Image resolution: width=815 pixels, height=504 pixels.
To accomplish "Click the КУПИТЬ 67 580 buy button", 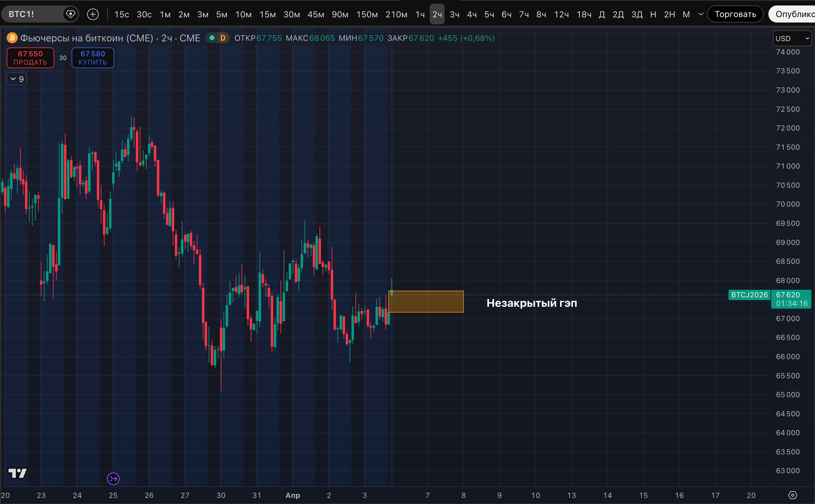I will [93, 58].
